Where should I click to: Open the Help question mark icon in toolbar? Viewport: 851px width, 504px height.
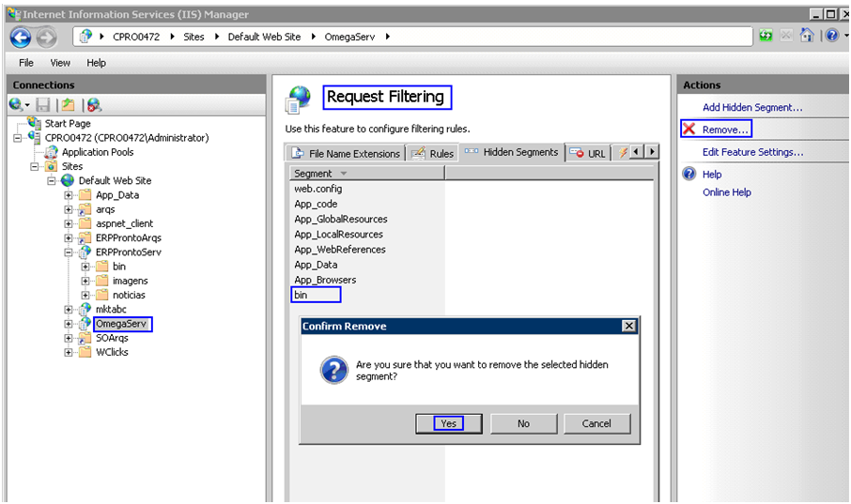point(832,36)
